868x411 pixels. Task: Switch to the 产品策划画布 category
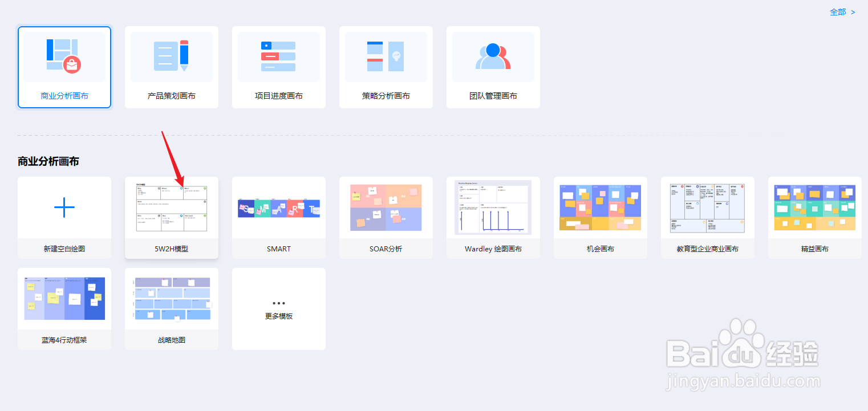[x=171, y=67]
